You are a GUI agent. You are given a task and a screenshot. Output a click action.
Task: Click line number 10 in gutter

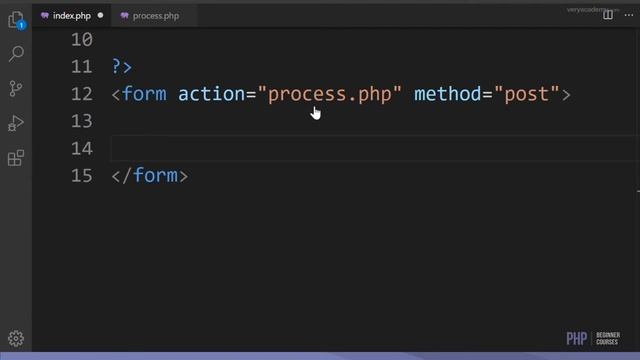[82, 40]
